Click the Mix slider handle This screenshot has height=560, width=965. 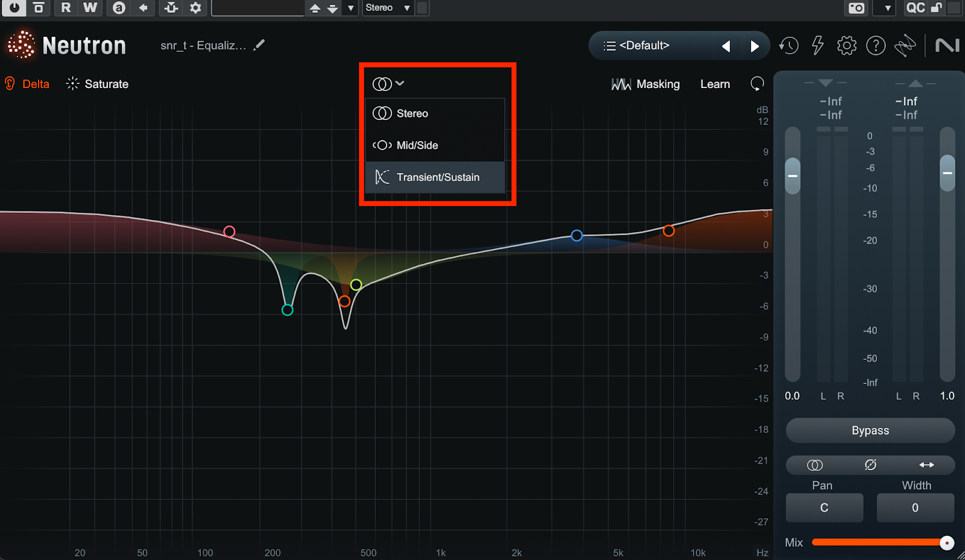tap(946, 543)
